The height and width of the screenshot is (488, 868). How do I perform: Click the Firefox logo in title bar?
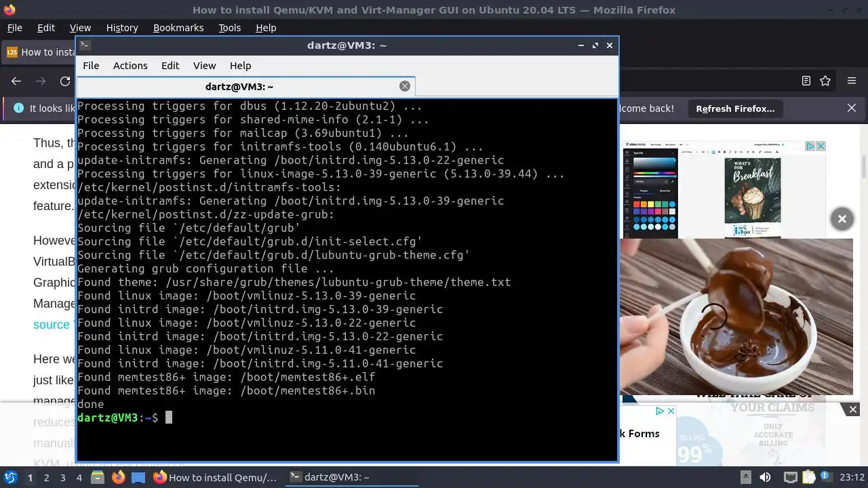pyautogui.click(x=9, y=9)
